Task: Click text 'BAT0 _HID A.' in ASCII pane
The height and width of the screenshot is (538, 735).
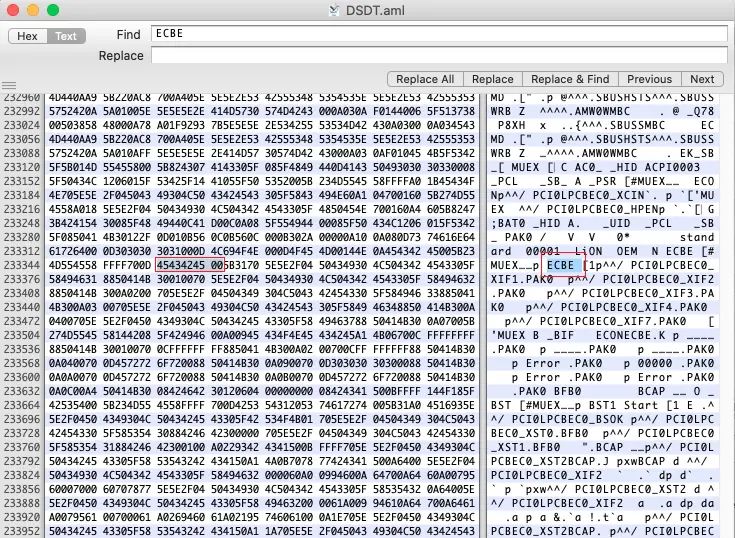Action: click(x=539, y=223)
